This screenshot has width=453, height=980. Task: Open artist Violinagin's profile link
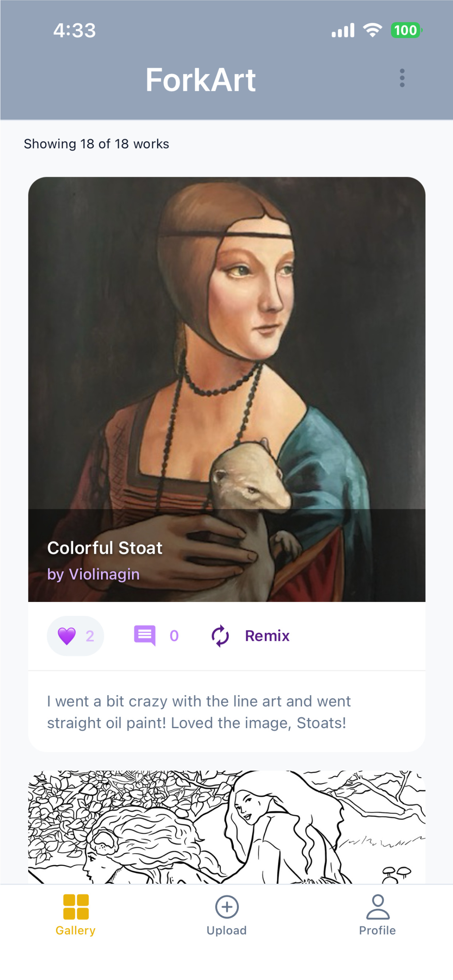tap(93, 574)
